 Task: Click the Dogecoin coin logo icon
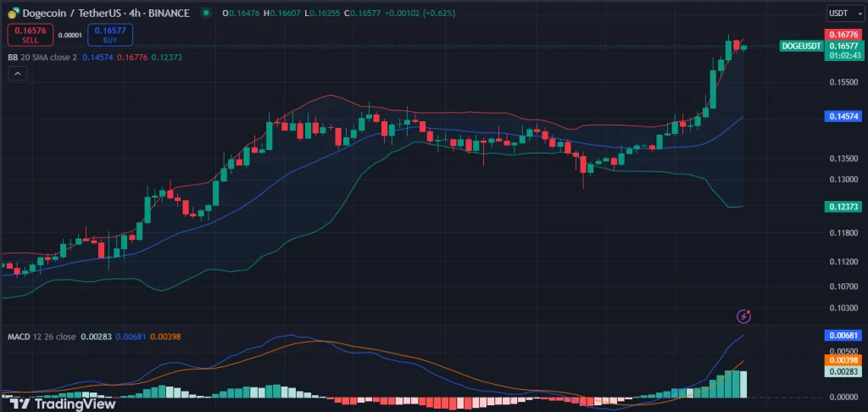tap(13, 14)
